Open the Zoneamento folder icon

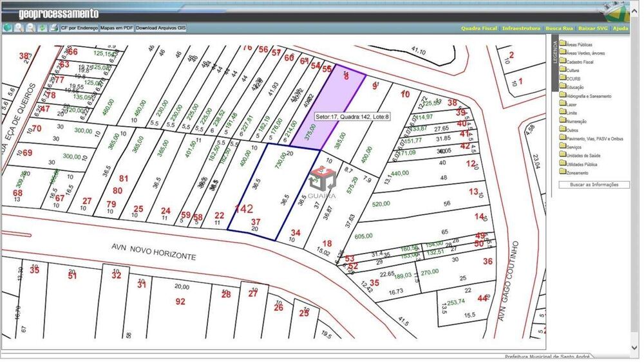[x=563, y=172]
